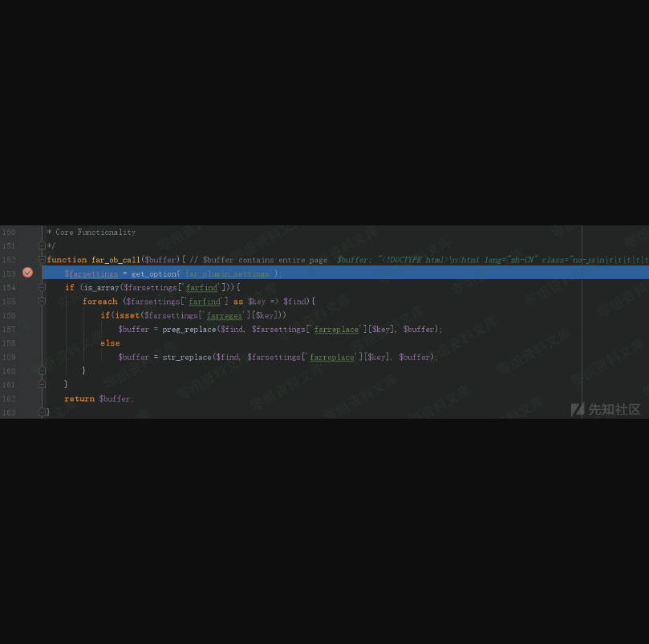Click line number 157 in the gutter

pyautogui.click(x=9, y=329)
